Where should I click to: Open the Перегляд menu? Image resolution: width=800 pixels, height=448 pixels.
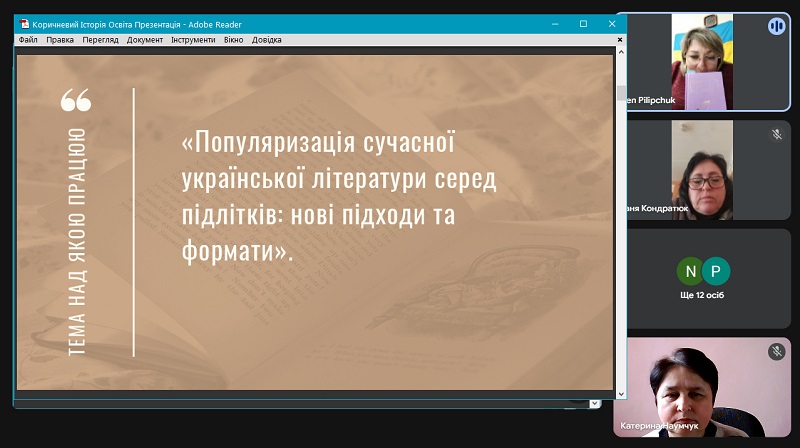[x=101, y=40]
